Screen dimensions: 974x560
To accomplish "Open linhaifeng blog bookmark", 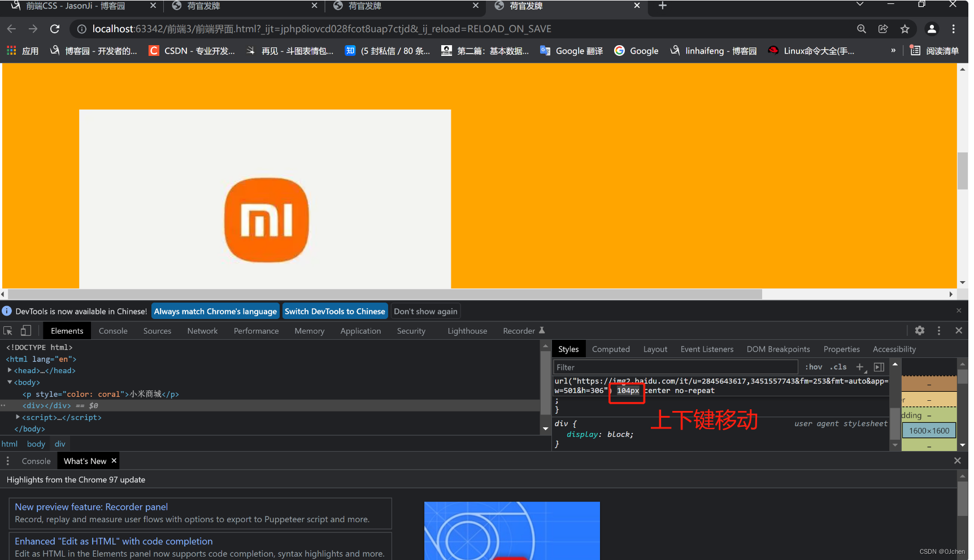I will [x=714, y=51].
